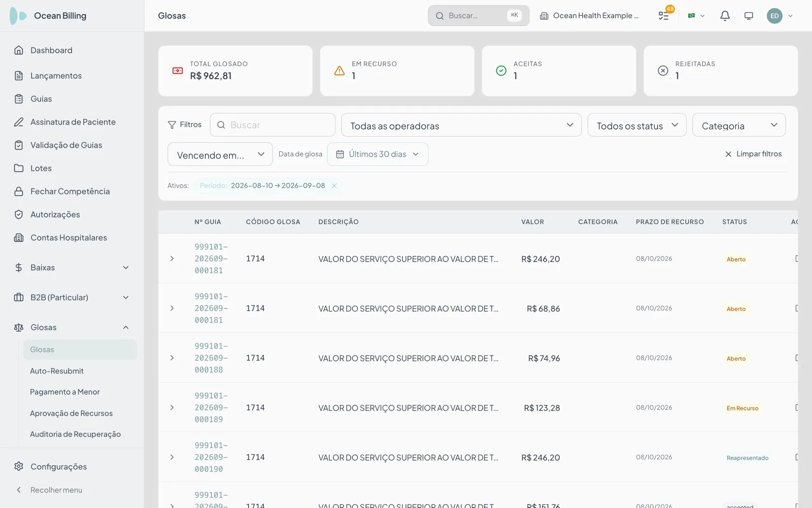Open Guias from sidebar
The image size is (812, 508).
72,99
